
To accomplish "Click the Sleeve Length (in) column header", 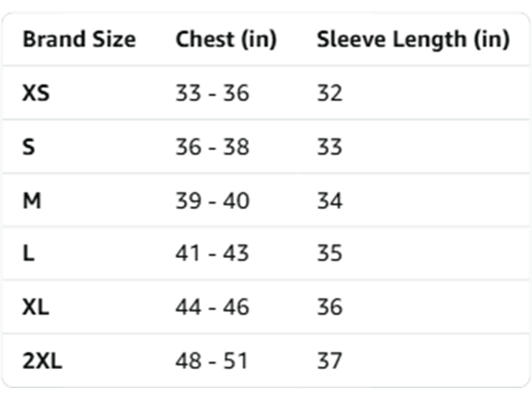I will tap(413, 40).
